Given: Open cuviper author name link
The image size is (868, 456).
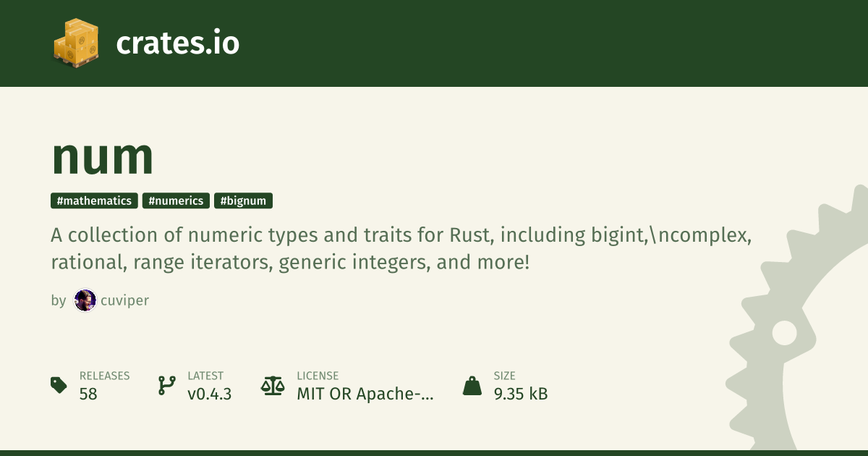Looking at the screenshot, I should [x=124, y=300].
